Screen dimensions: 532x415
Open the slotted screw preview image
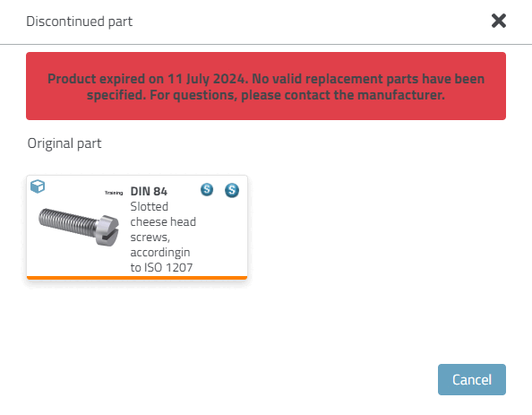pos(79,227)
